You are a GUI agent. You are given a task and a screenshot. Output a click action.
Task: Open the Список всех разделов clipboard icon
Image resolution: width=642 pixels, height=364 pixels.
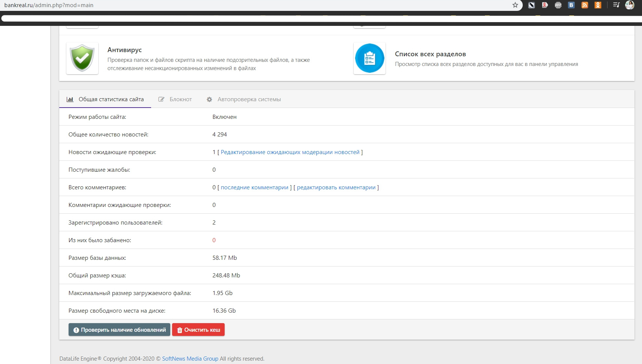pos(369,58)
